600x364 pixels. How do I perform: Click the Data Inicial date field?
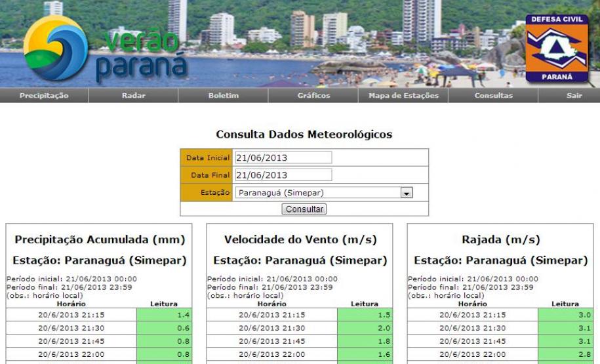[x=283, y=158]
